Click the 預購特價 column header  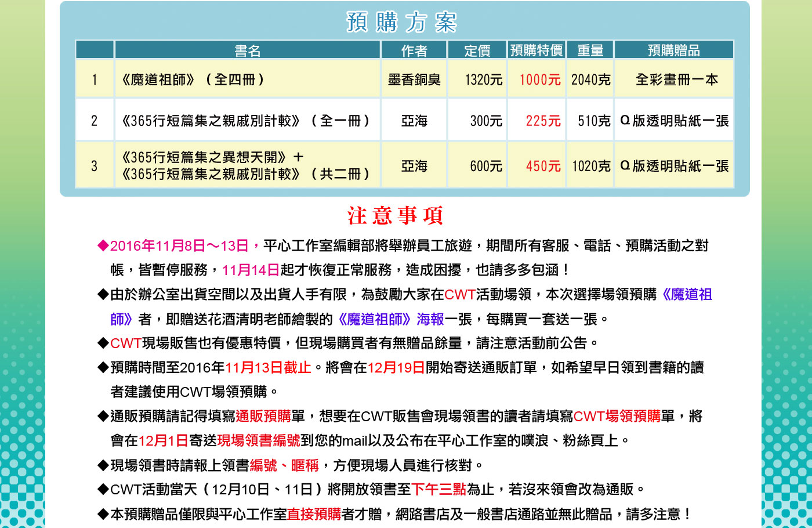click(x=536, y=50)
